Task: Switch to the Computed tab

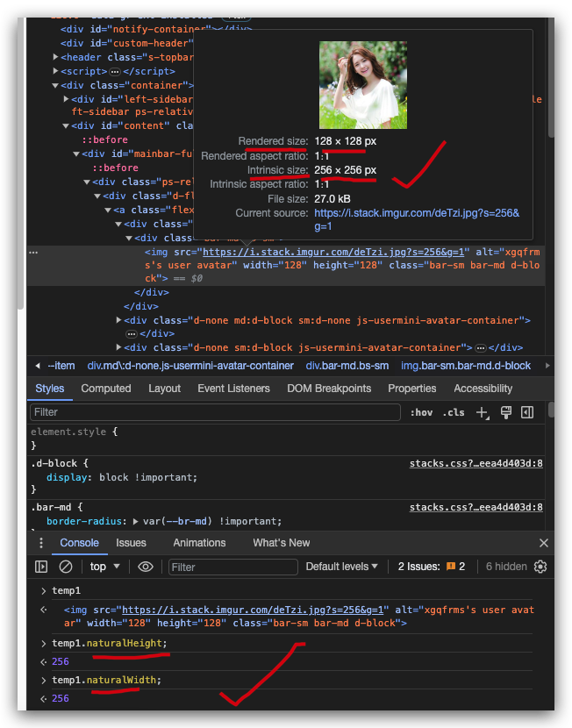Action: 106,389
